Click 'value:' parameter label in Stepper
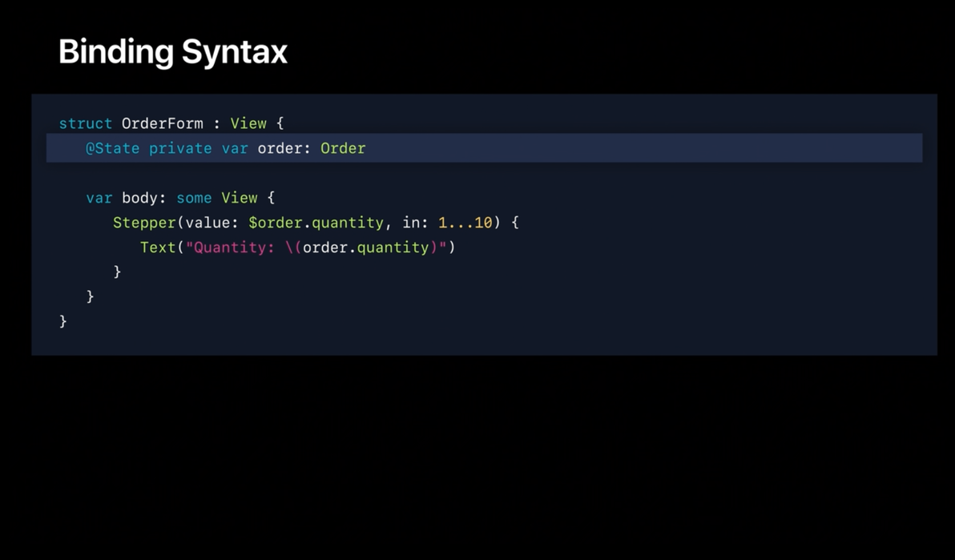 (x=212, y=223)
